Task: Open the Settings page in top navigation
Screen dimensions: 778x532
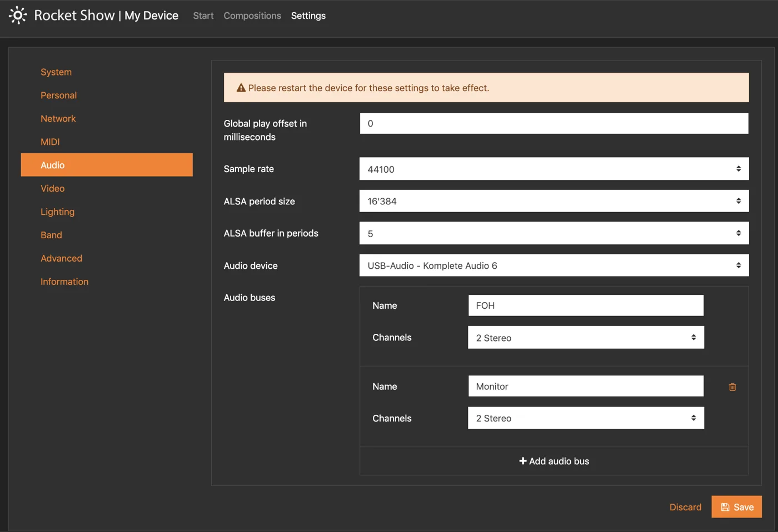Action: 308,16
